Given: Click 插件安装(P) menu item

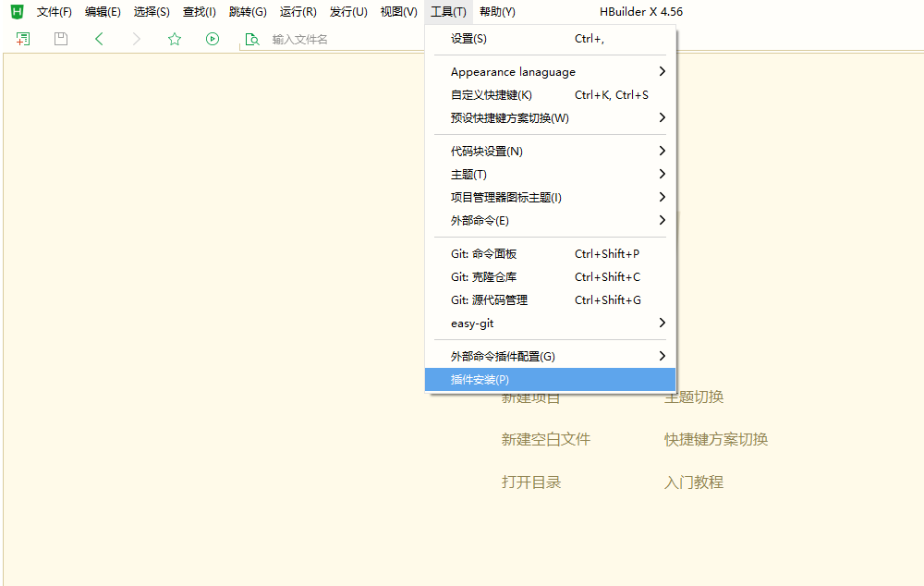Looking at the screenshot, I should click(551, 380).
